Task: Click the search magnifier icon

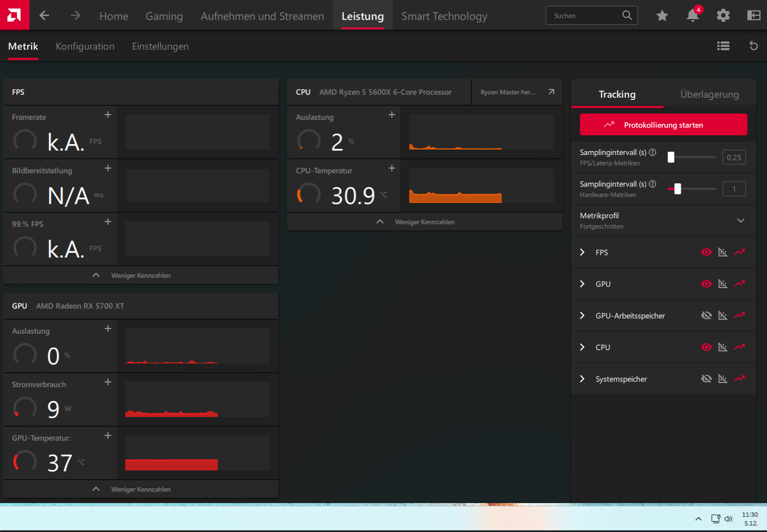Action: [627, 15]
